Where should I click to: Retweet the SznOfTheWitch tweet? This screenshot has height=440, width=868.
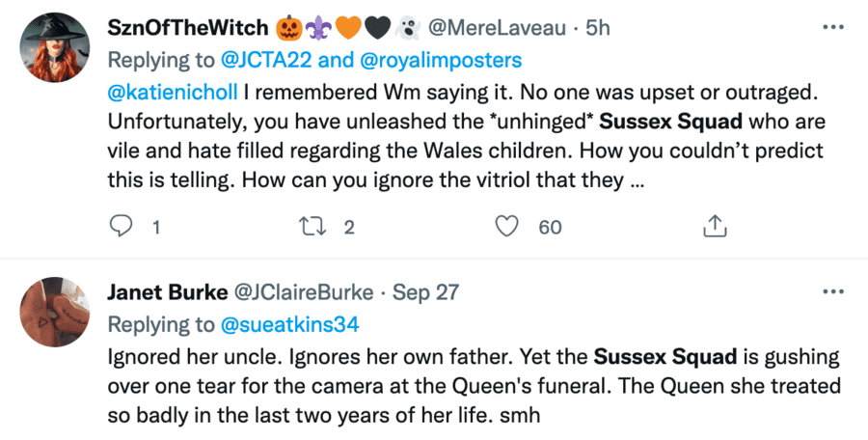coord(314,227)
